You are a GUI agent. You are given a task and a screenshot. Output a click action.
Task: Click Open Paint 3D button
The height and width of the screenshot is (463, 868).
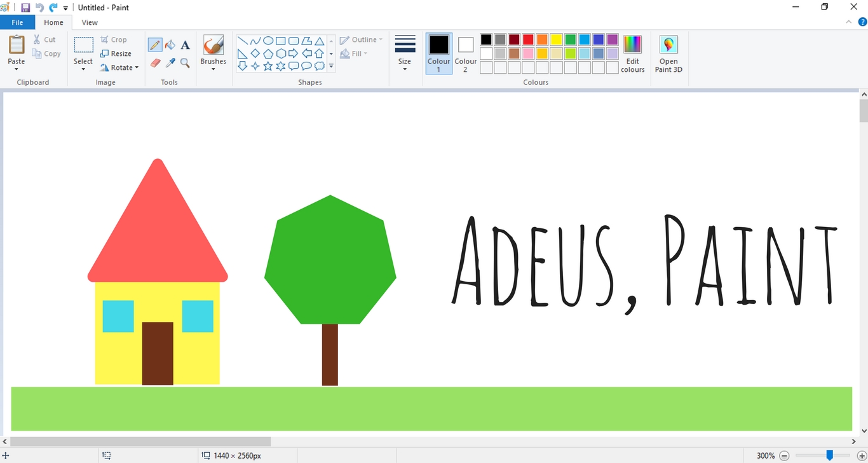[x=668, y=53]
